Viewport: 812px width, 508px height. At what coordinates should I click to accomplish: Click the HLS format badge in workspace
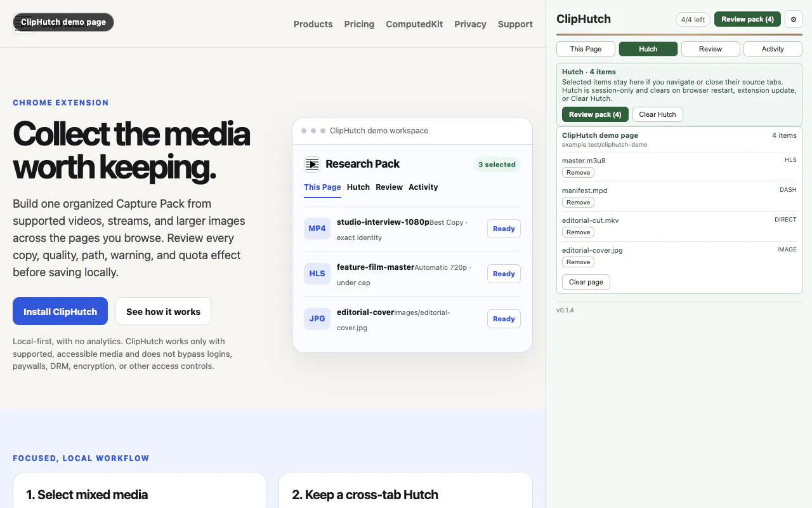tap(317, 274)
